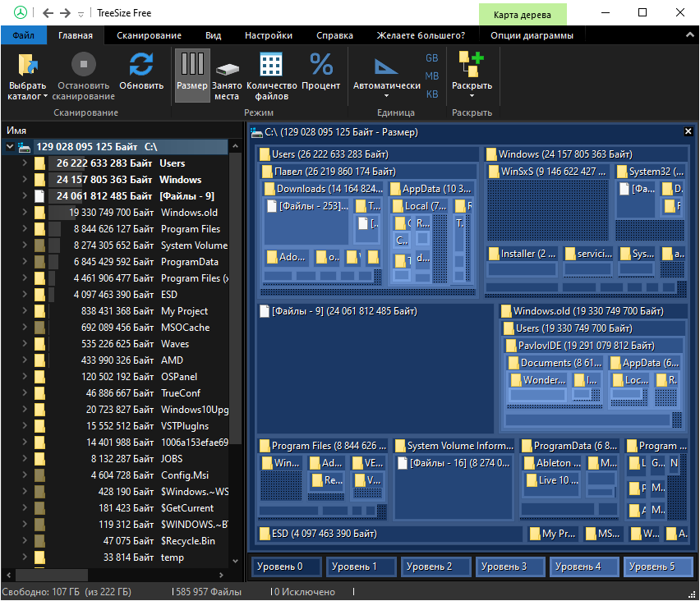Screen dimensions: 700x601
Task: Click the Ableton folder in treemap
Action: click(553, 463)
